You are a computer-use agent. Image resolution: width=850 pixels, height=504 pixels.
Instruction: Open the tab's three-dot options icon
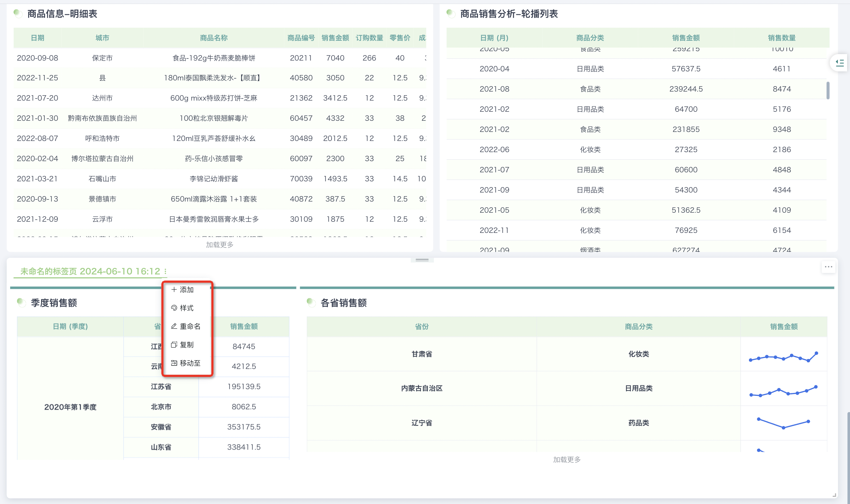coord(165,271)
